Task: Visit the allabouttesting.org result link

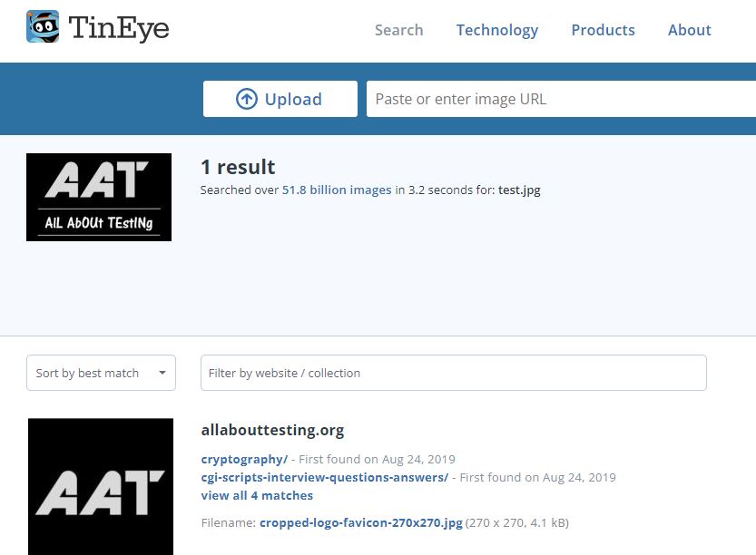Action: pyautogui.click(x=274, y=430)
